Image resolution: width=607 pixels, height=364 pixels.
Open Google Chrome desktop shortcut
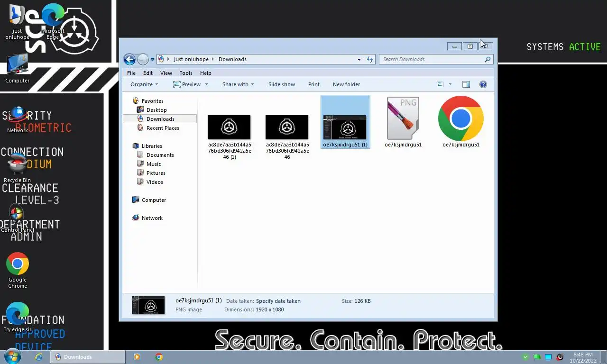click(18, 271)
